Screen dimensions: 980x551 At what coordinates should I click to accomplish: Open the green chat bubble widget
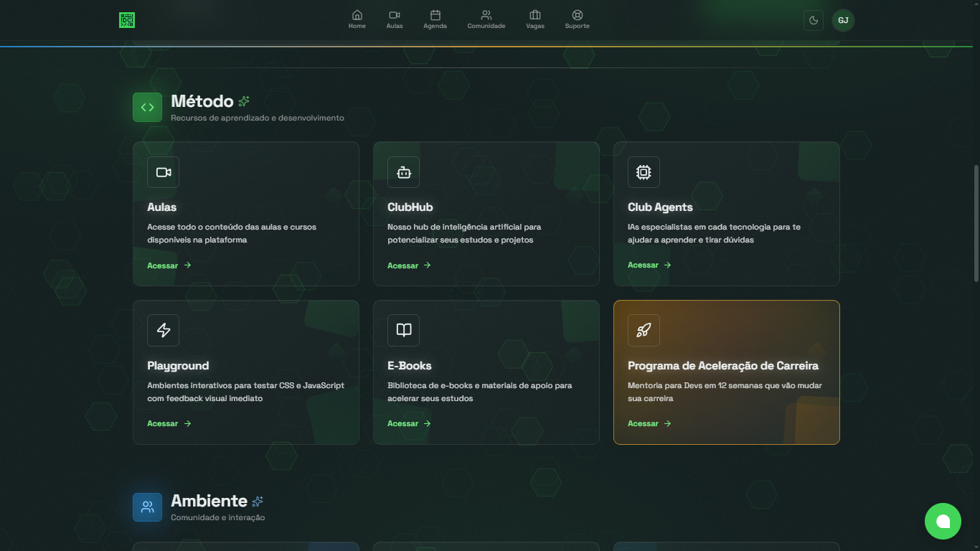(943, 521)
